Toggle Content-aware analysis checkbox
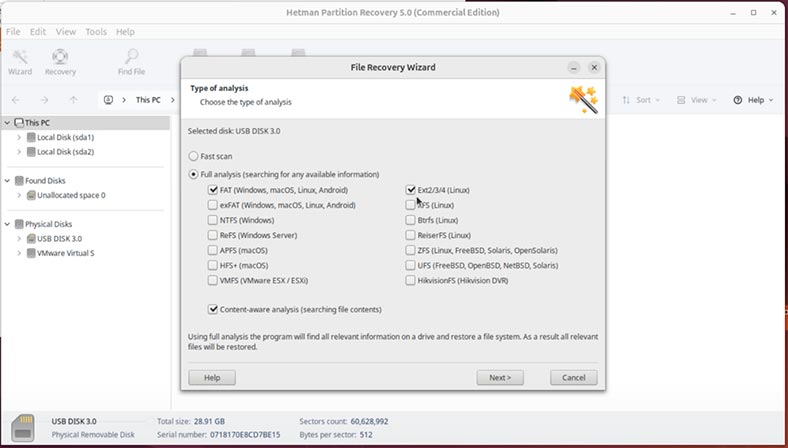This screenshot has height=448, width=788. [x=213, y=309]
